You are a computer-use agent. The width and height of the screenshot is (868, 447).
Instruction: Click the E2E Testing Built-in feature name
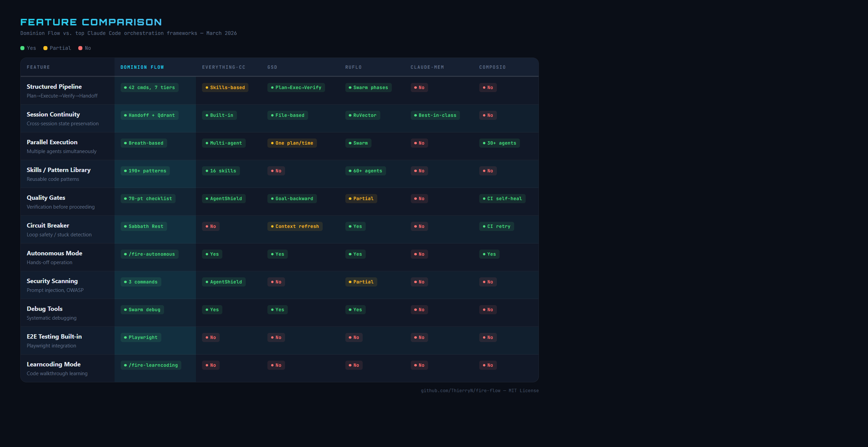point(54,337)
